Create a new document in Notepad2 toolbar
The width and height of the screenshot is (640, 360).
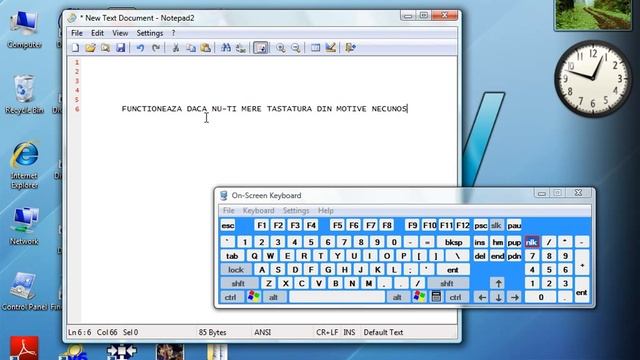tap(76, 48)
